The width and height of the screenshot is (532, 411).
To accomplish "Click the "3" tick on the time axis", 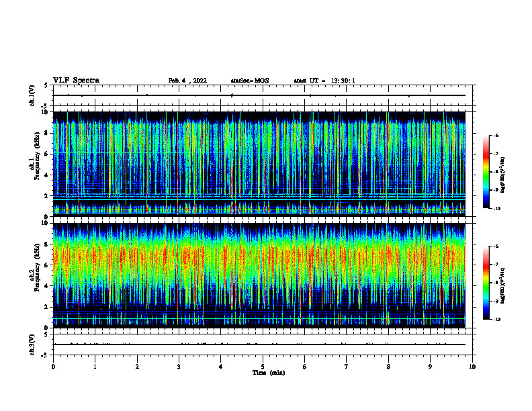I will coord(179,367).
